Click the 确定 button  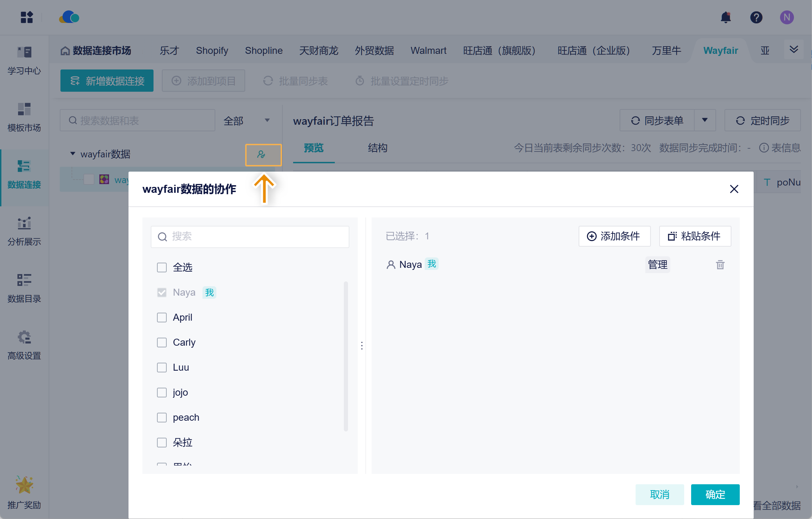715,494
